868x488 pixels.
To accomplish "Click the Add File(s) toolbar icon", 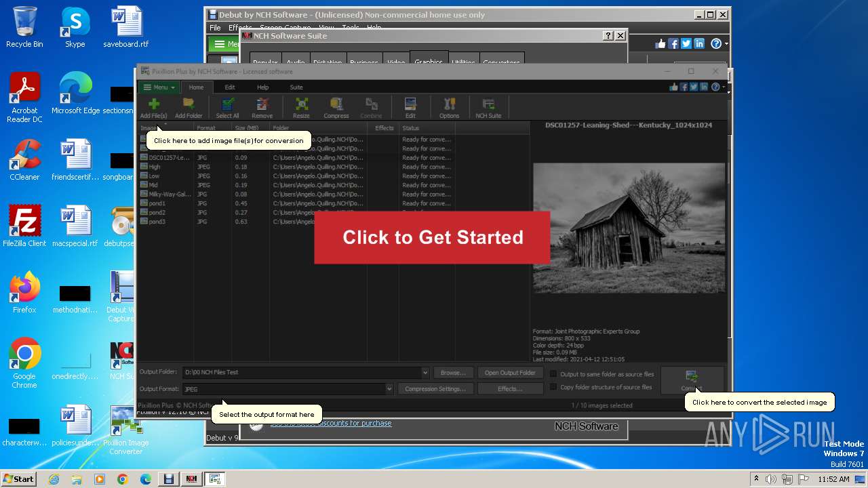I will tap(154, 104).
